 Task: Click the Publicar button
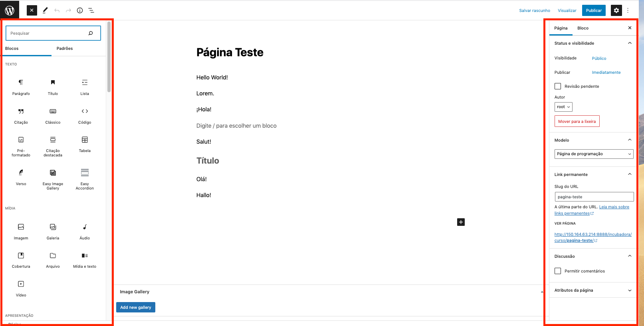[593, 10]
